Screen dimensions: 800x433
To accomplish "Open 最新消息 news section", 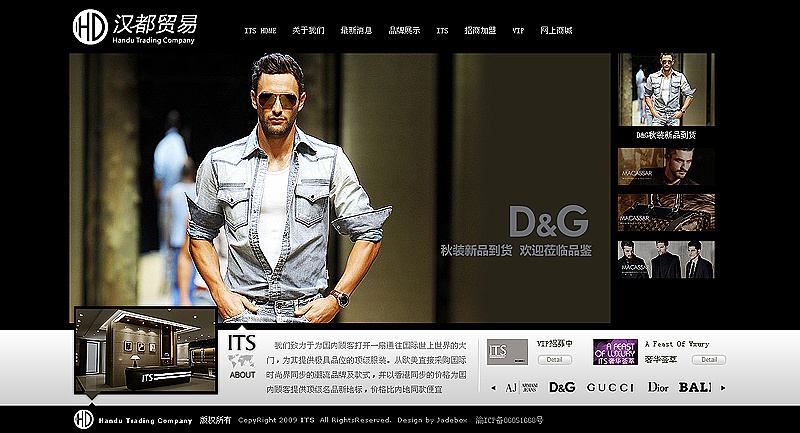I will [x=356, y=31].
